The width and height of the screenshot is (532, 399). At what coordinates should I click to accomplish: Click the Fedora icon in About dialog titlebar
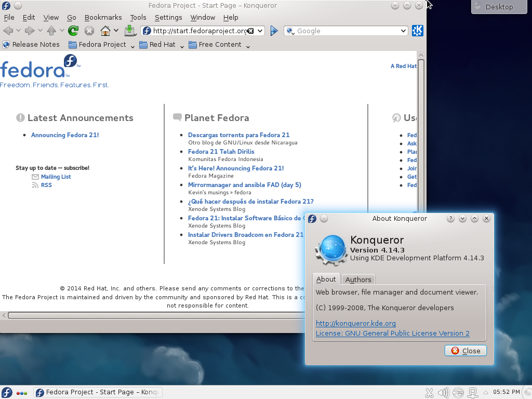click(312, 219)
